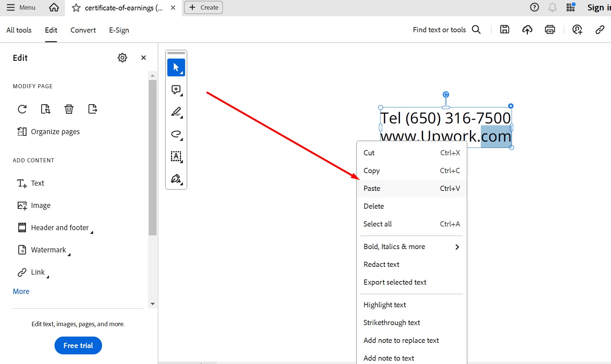Go to the Home icon

pos(54,7)
